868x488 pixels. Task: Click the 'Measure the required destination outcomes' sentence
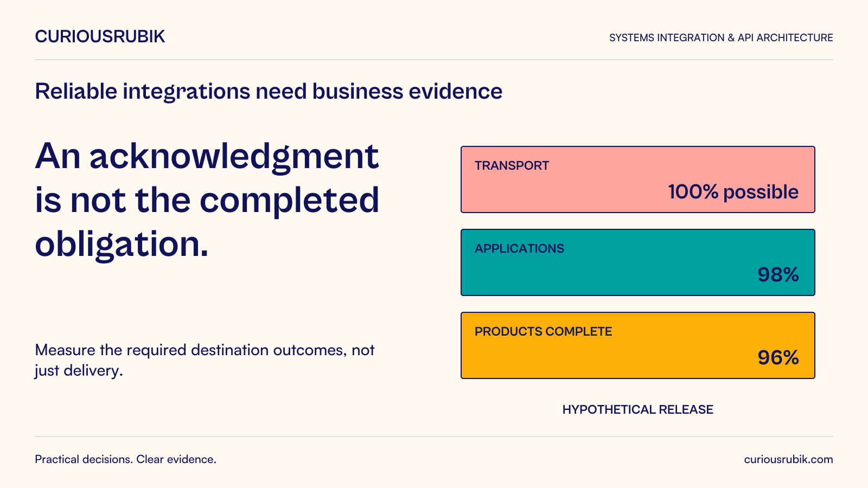[x=205, y=360]
